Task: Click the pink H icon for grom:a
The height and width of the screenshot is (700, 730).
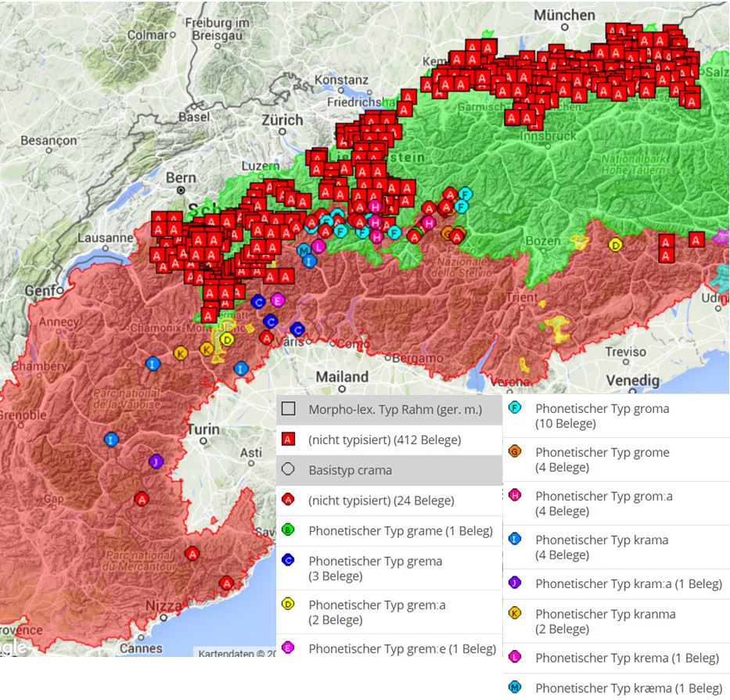Action: coord(515,495)
